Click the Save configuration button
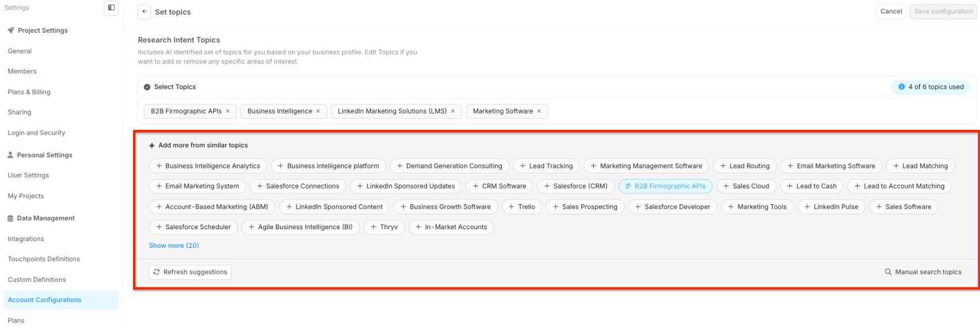980x328 pixels. pos(943,11)
